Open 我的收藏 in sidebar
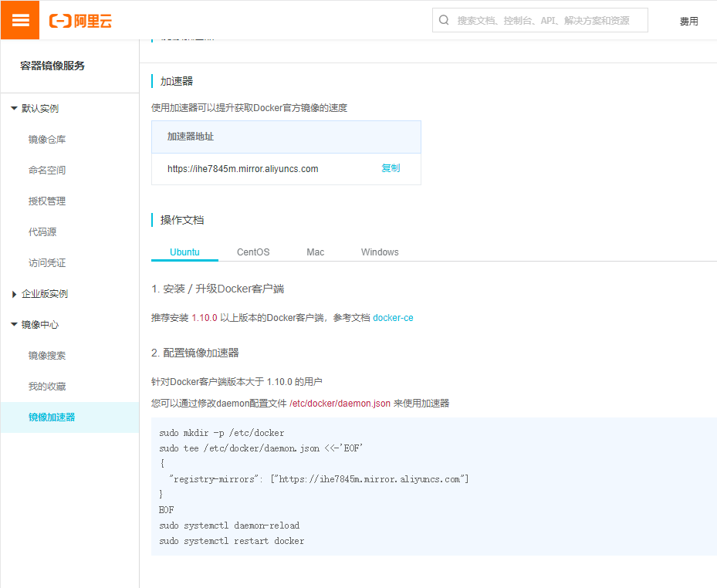Image resolution: width=717 pixels, height=588 pixels. (47, 387)
